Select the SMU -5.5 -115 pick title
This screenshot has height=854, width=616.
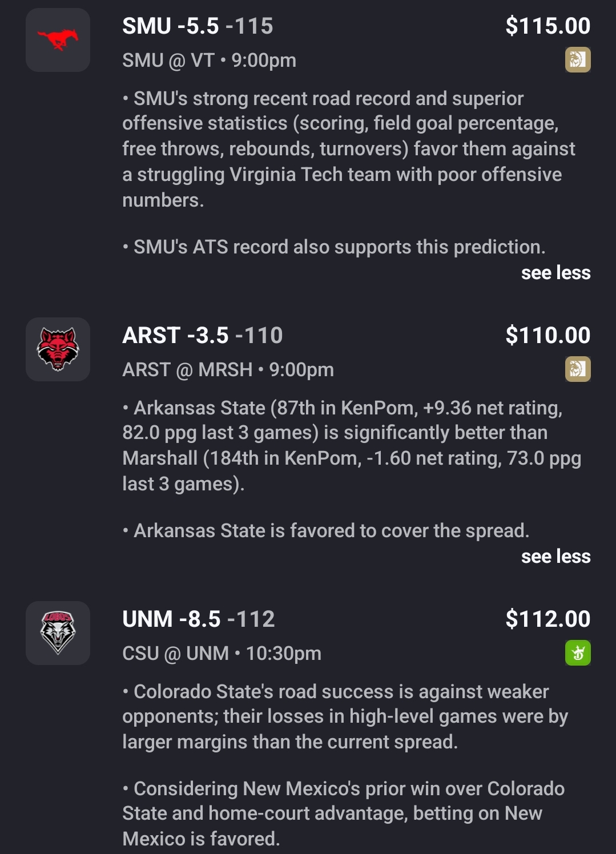tap(198, 26)
